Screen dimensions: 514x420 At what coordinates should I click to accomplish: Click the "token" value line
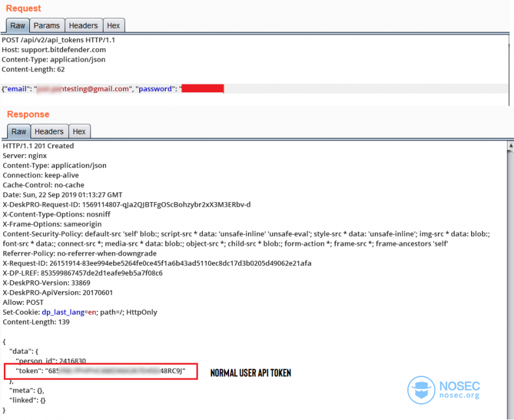pyautogui.click(x=101, y=371)
